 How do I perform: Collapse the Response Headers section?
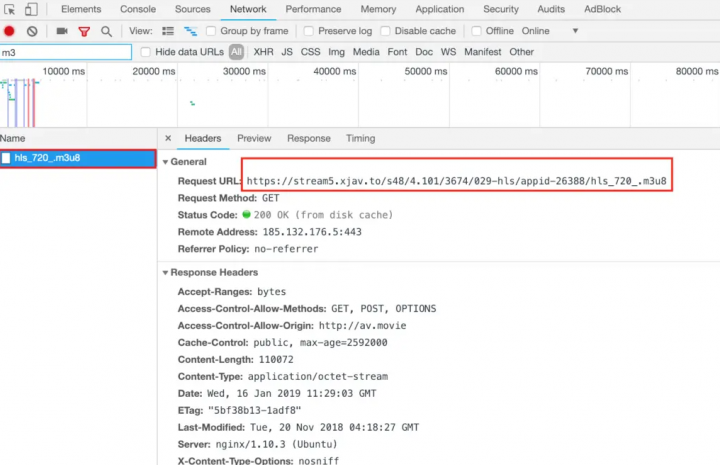coord(166,272)
